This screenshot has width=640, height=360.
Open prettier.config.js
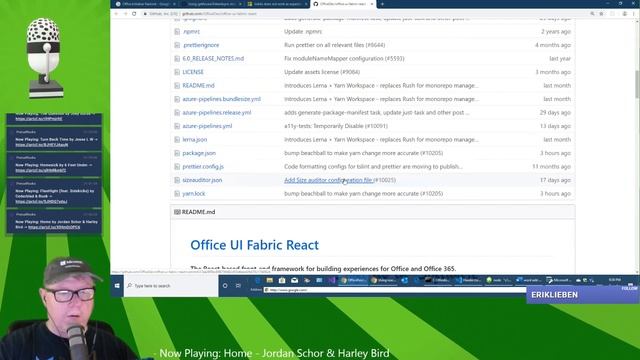click(x=203, y=167)
